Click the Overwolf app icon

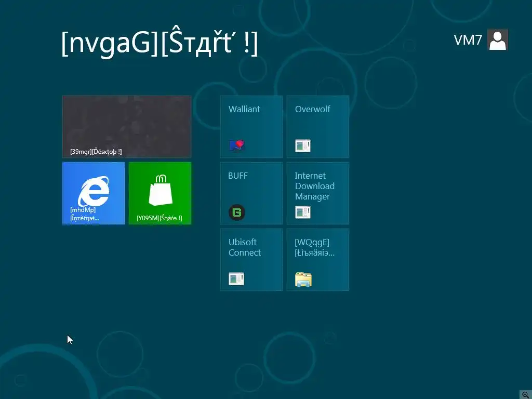pos(303,145)
